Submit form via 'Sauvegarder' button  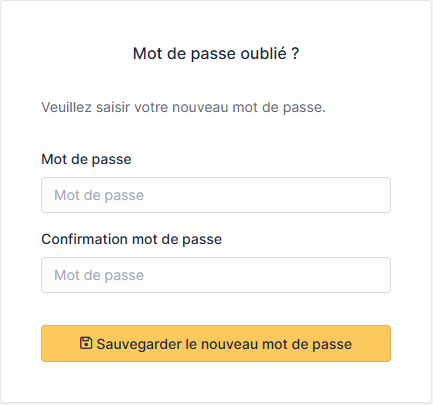point(216,344)
